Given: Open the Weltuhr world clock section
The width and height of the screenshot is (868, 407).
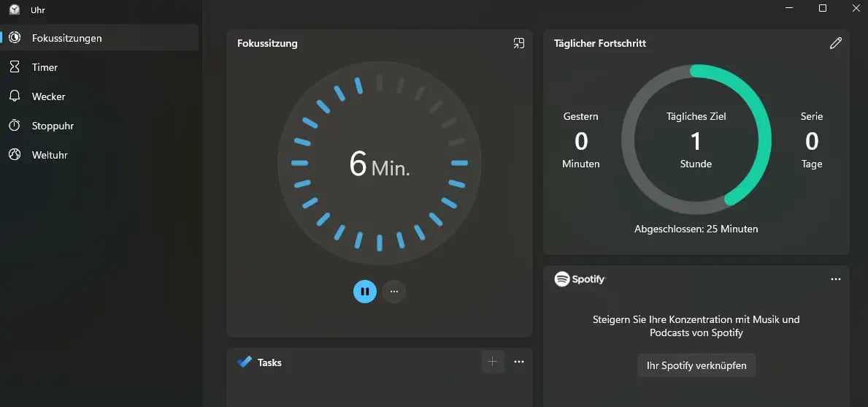Looking at the screenshot, I should click(x=99, y=155).
